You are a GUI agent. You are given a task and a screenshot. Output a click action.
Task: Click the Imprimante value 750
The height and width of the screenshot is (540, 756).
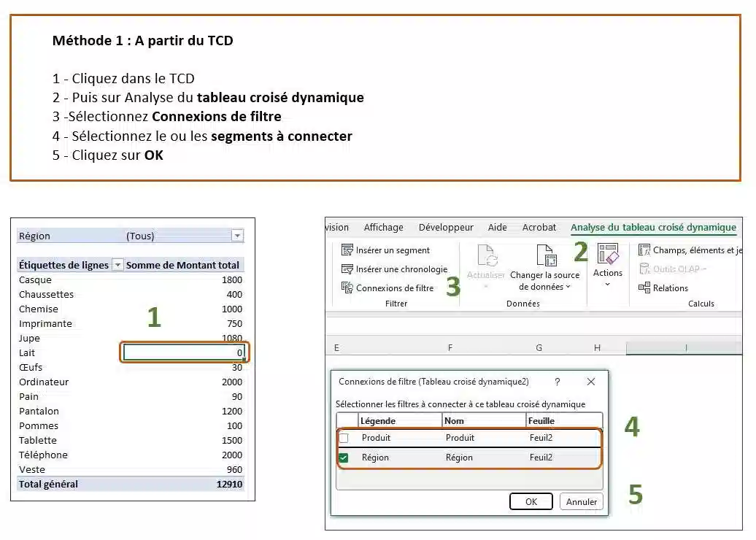point(235,323)
